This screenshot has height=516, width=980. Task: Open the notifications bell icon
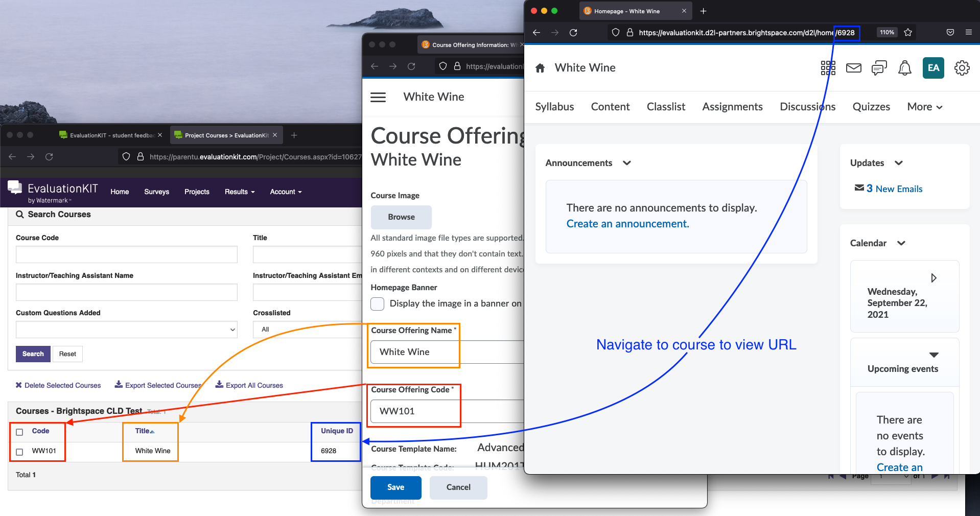coord(904,68)
